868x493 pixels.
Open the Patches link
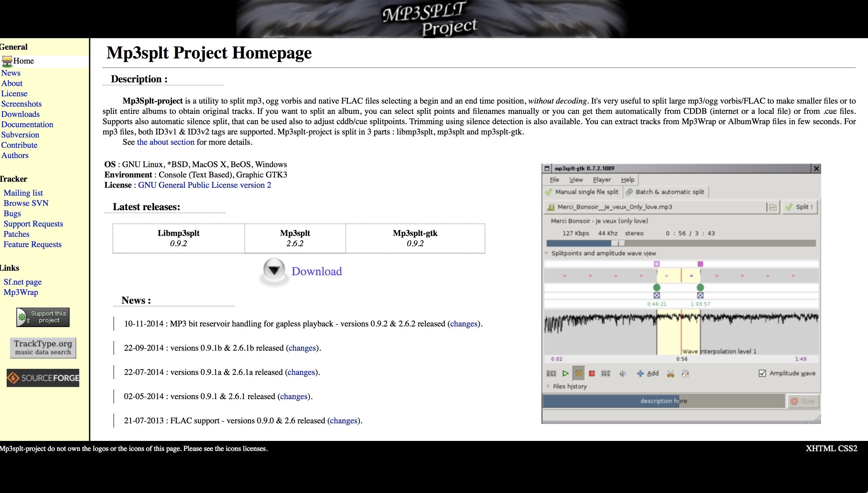16,234
